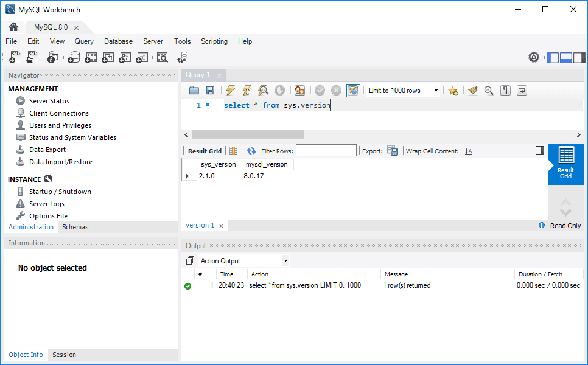Rollback the transaction icon

(337, 90)
